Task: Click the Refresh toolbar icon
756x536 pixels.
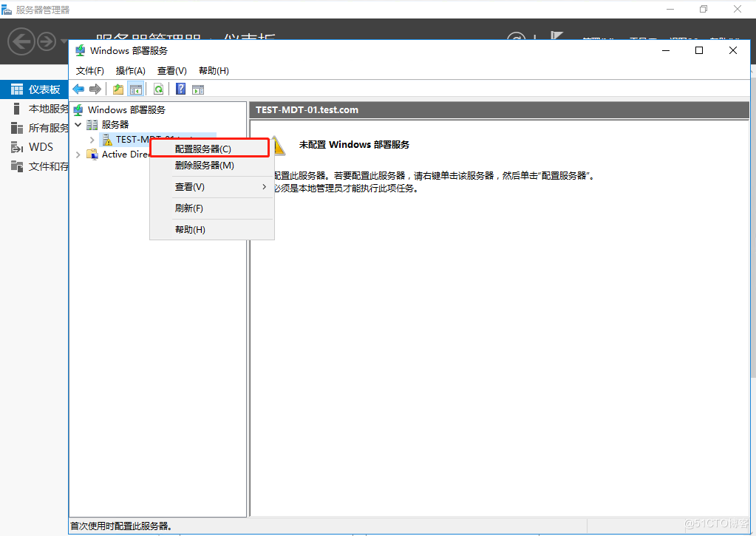Action: [158, 89]
